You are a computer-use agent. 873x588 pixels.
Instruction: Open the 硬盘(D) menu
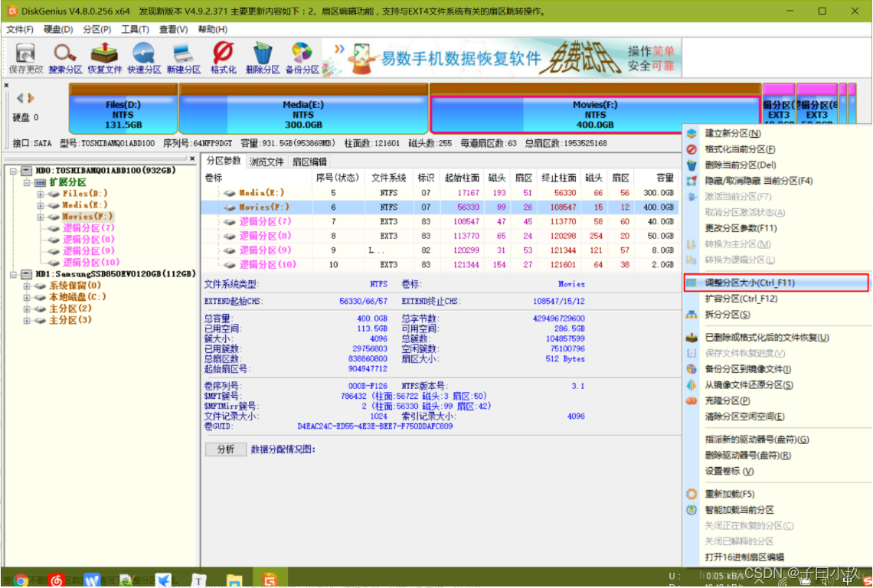pyautogui.click(x=58, y=30)
